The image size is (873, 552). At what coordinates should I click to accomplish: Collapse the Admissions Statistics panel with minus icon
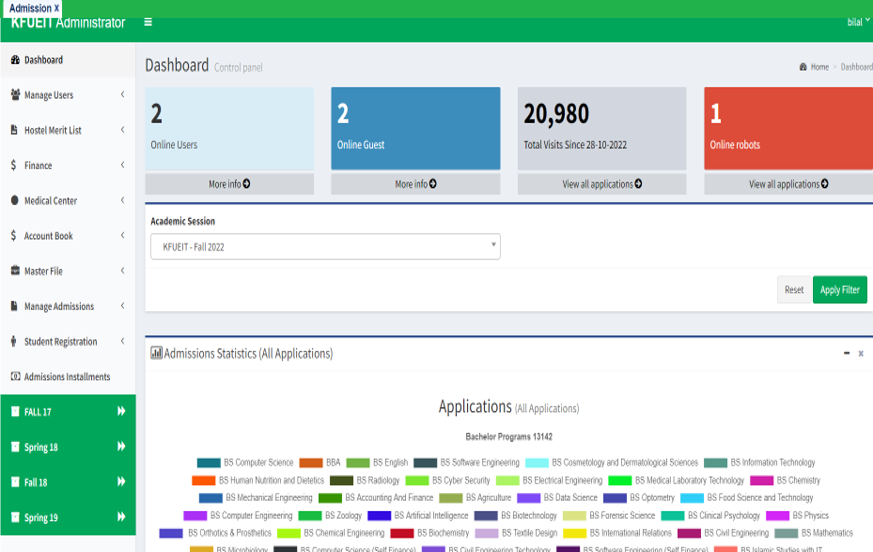(846, 353)
